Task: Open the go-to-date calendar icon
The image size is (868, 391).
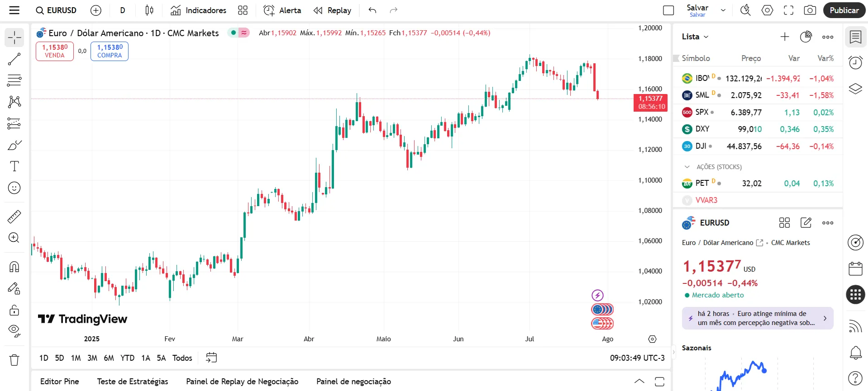Action: tap(211, 358)
